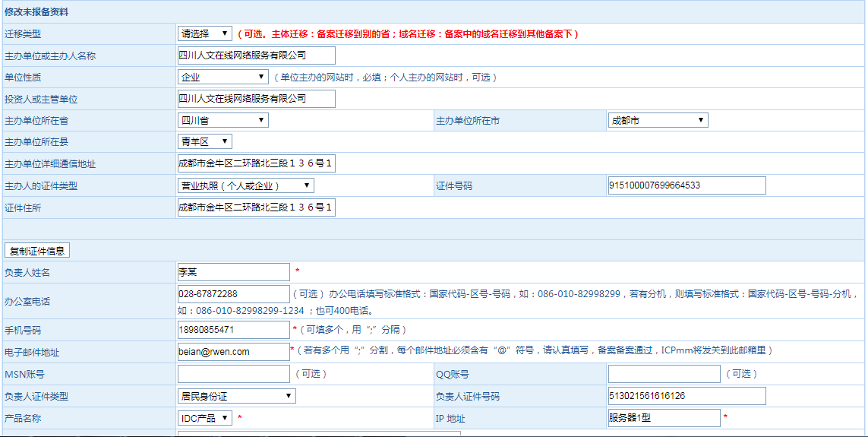Open the 主办人的证件类型 dropdown showing 营业执照
Screen dimensions: 868x437
[245, 185]
